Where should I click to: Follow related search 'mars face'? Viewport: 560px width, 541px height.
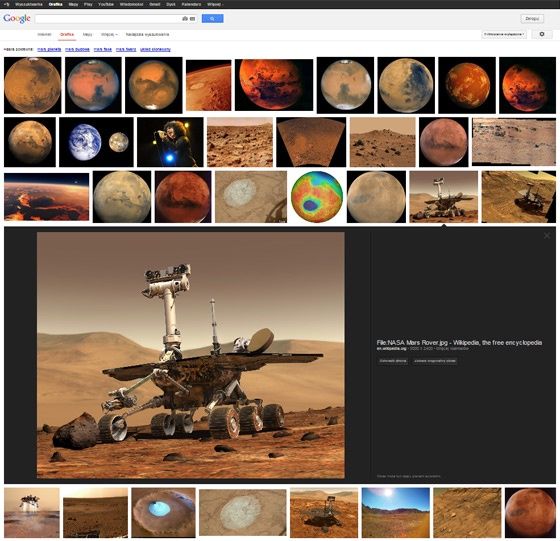click(x=103, y=49)
